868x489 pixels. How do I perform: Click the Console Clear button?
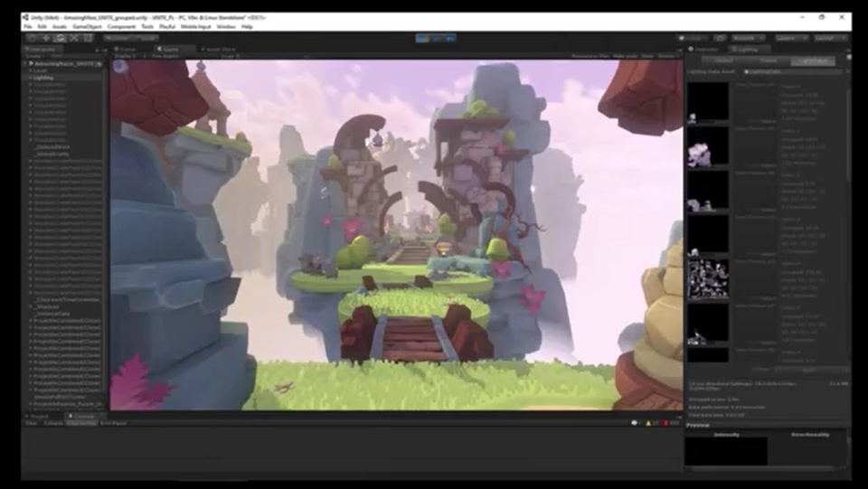point(31,423)
